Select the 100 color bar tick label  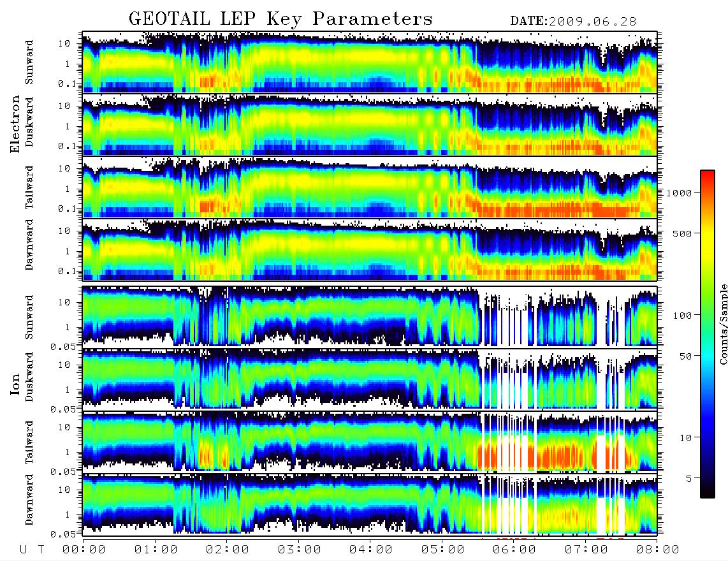click(x=682, y=316)
